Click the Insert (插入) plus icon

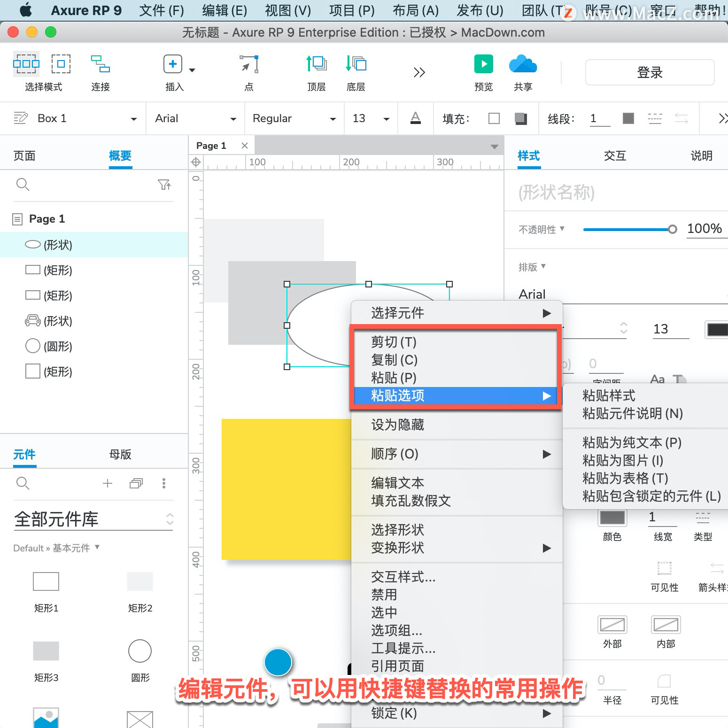(172, 64)
